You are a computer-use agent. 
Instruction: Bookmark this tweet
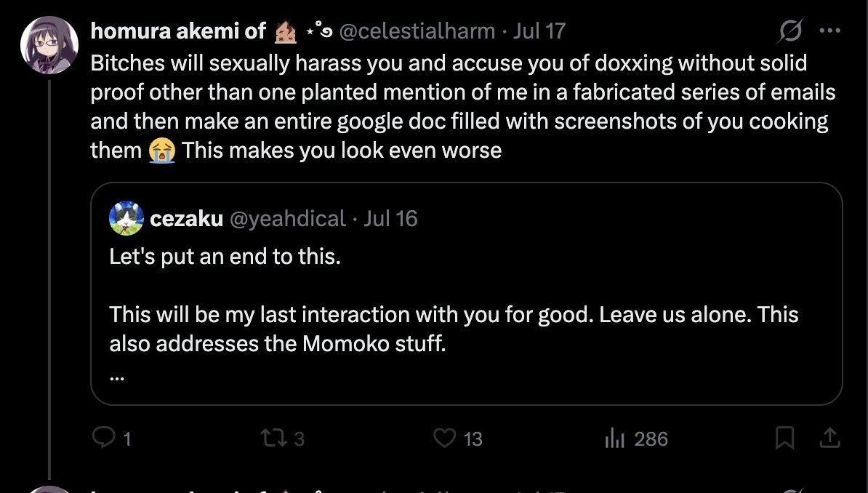(x=784, y=438)
